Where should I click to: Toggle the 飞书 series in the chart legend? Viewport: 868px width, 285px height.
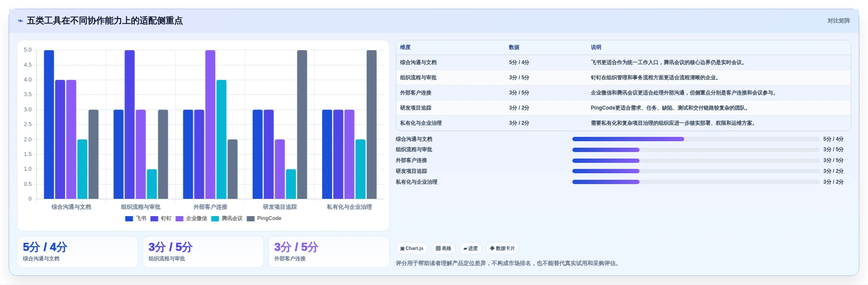pyautogui.click(x=136, y=219)
